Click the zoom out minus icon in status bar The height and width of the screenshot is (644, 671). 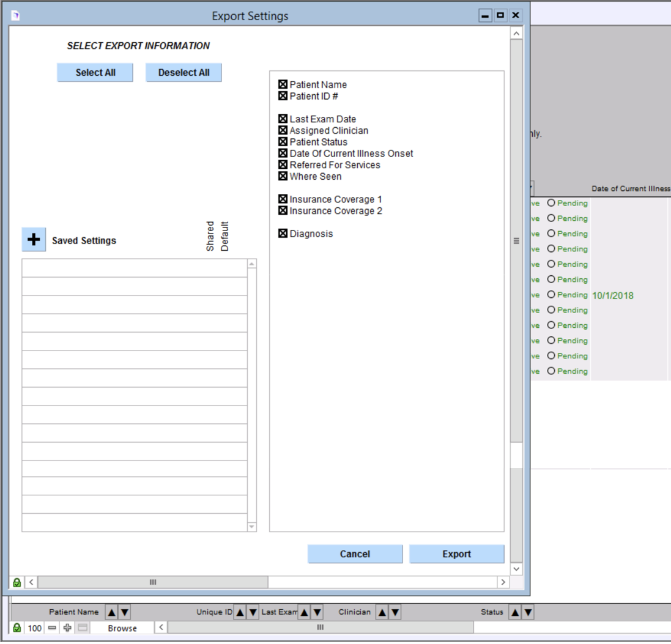[53, 628]
